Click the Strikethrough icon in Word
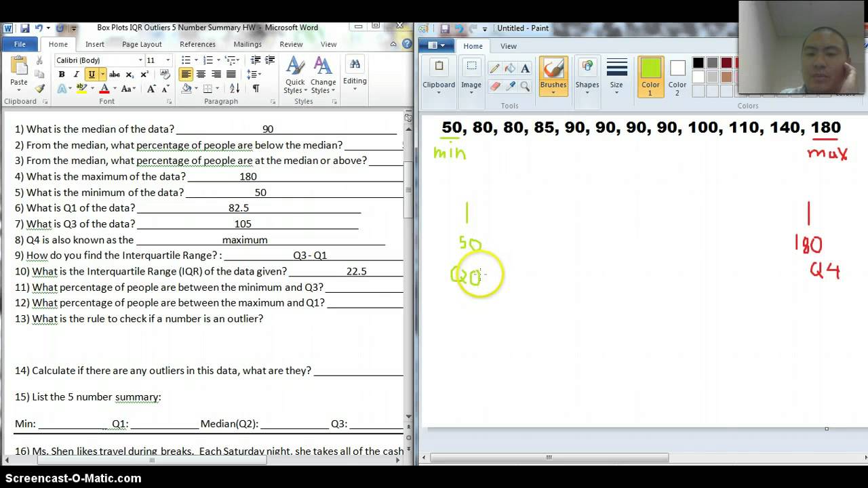This screenshot has width=868, height=488. pos(115,75)
